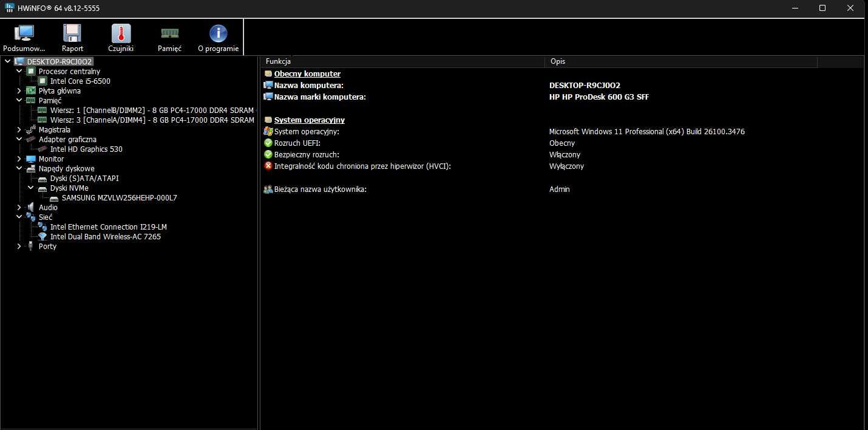The width and height of the screenshot is (868, 430).
Task: Click the processor icon beside Intel Core i5-6500
Action: click(x=42, y=81)
